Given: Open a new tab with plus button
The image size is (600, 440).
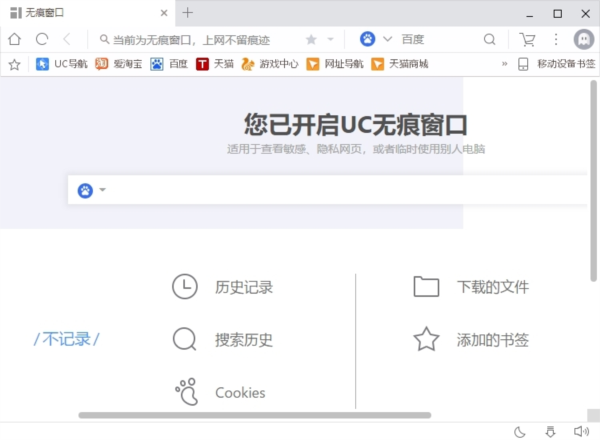Looking at the screenshot, I should 188,13.
